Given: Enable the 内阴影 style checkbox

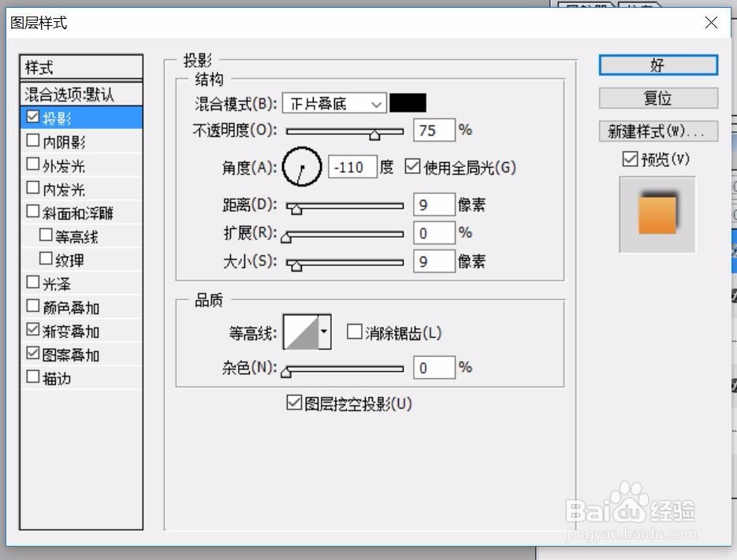Looking at the screenshot, I should click(33, 140).
